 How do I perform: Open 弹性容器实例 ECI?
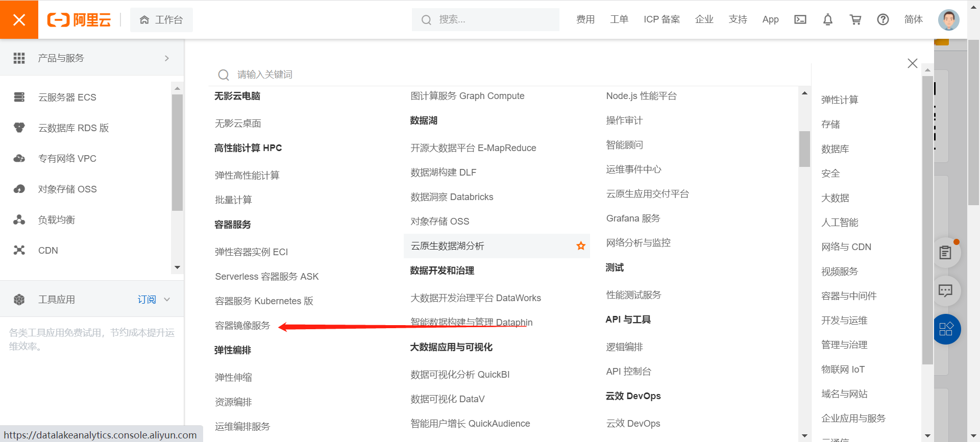[251, 252]
